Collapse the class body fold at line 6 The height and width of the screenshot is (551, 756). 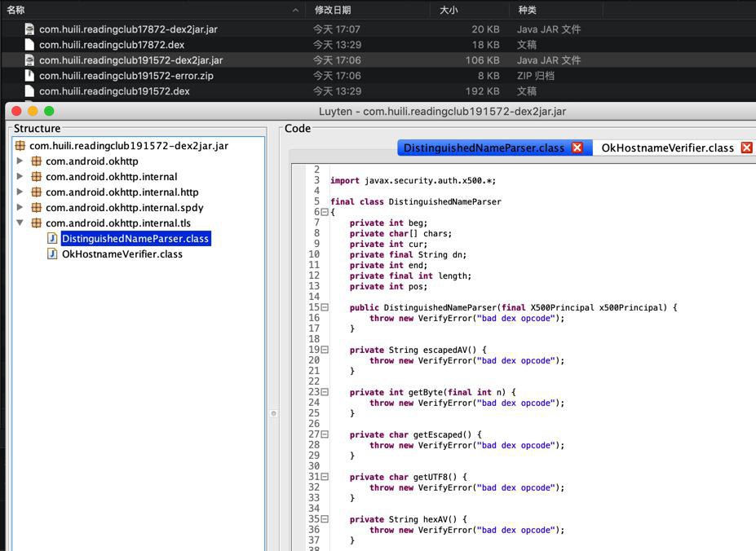click(325, 212)
